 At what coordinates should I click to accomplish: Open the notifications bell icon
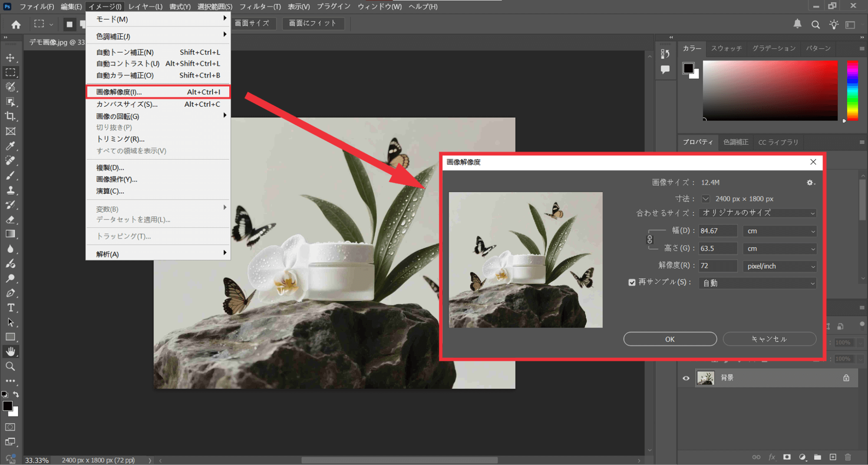point(797,24)
